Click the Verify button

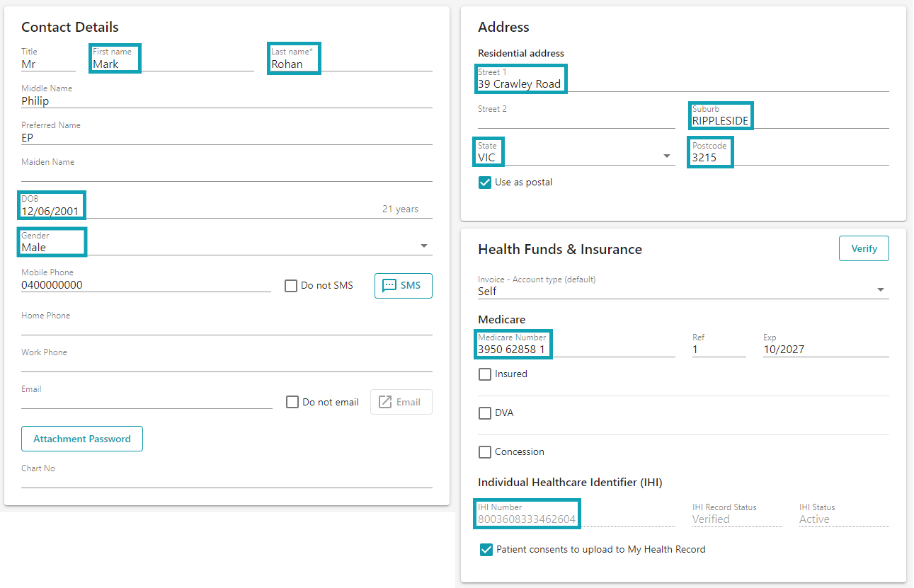tap(863, 248)
